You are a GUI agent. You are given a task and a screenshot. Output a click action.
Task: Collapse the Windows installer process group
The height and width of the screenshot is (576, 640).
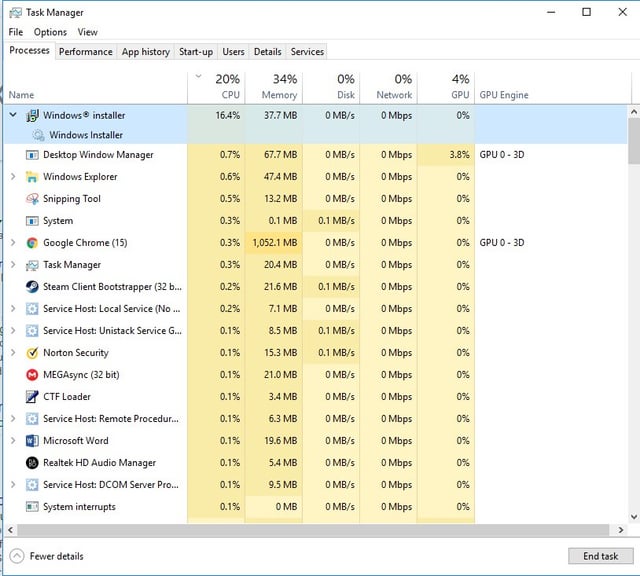(13, 115)
